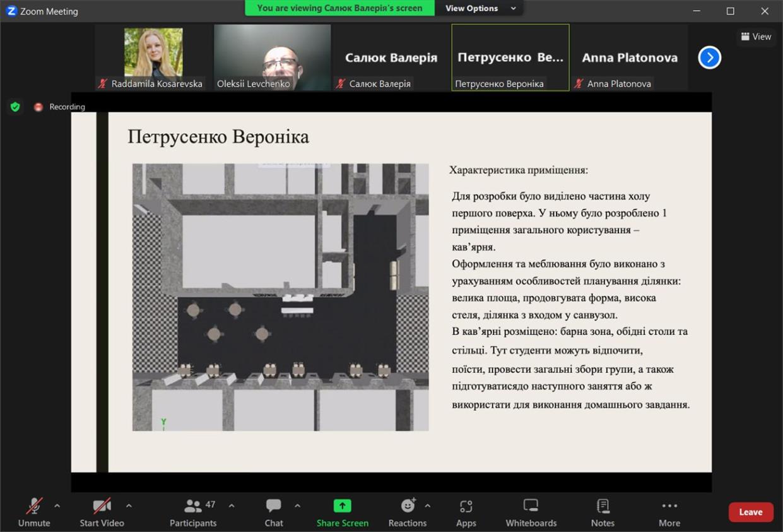Expand the Participants options caret
Screen dimensions: 783x532
click(x=231, y=505)
